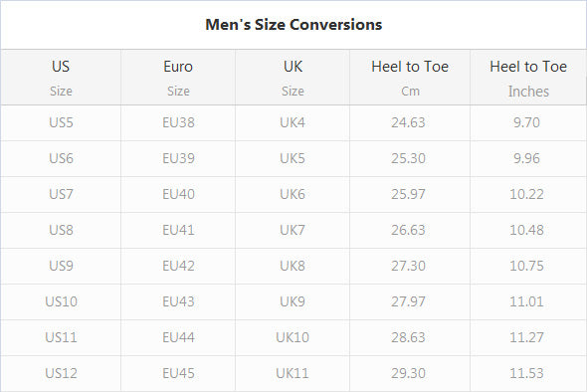Click the Men's Size Conversions title
The width and height of the screenshot is (587, 392).
[293, 25]
